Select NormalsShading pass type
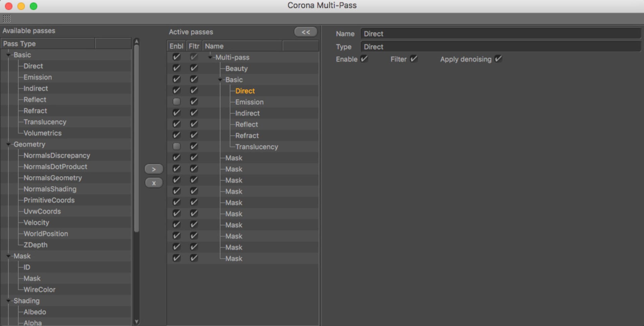 [x=50, y=189]
